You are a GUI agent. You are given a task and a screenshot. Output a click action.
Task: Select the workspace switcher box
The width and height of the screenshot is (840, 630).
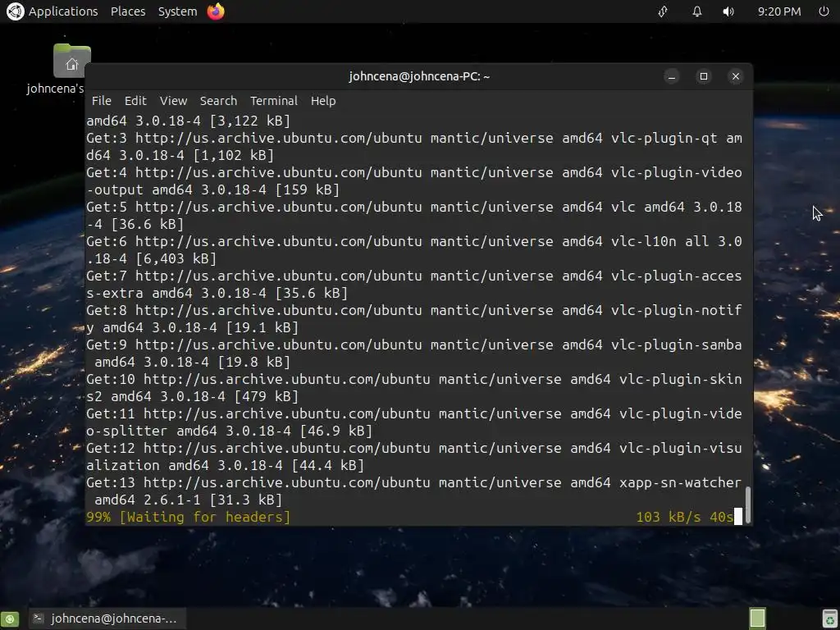757,619
